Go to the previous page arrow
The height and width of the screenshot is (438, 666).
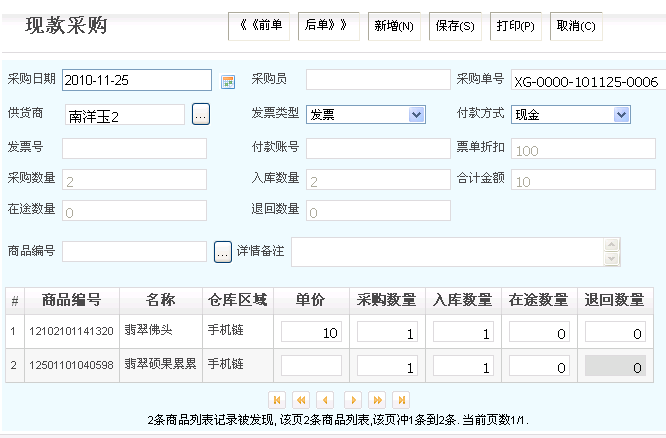326,399
